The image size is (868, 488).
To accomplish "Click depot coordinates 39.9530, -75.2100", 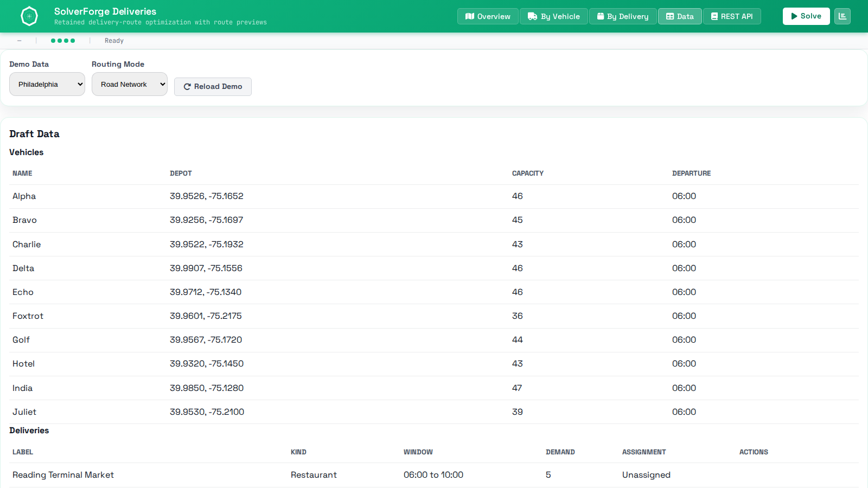I will (207, 412).
